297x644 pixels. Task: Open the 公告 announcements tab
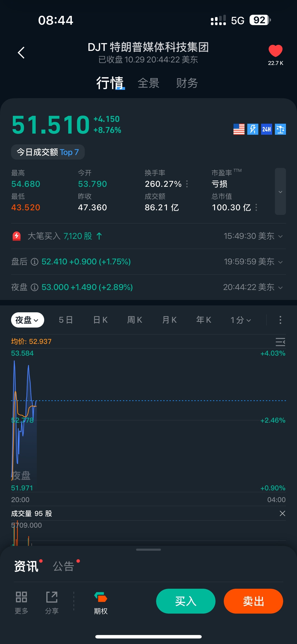[64, 566]
